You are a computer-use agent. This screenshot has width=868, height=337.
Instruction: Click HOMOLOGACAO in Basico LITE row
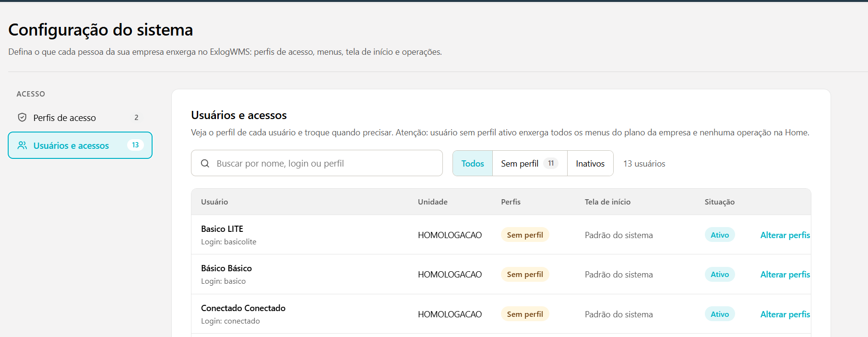(x=450, y=235)
